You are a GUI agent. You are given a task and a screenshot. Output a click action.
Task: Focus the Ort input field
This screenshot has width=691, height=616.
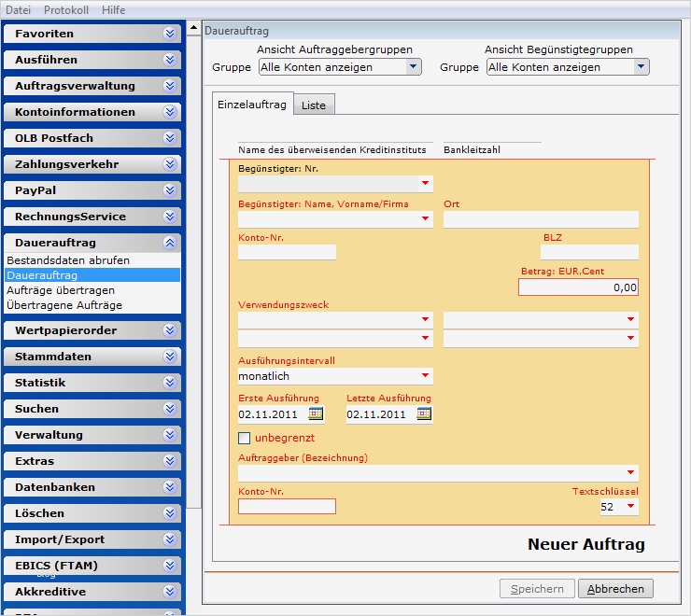tap(541, 219)
